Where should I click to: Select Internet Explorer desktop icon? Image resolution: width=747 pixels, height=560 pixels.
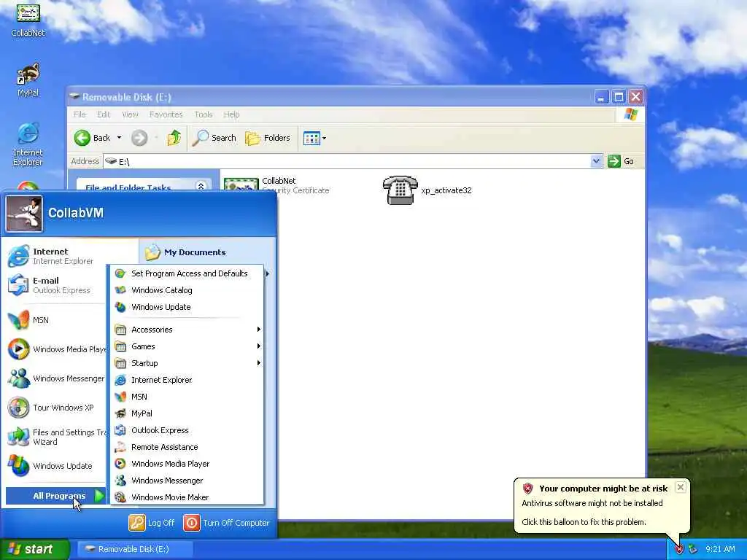click(x=28, y=144)
